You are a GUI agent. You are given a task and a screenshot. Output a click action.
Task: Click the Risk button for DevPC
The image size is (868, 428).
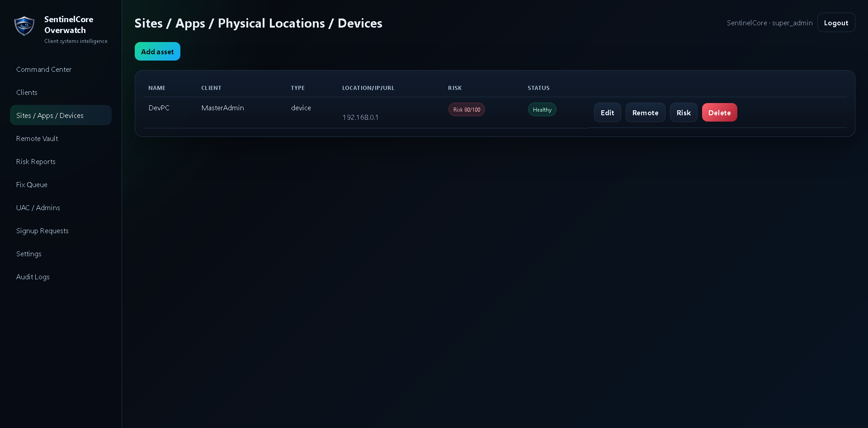(684, 113)
